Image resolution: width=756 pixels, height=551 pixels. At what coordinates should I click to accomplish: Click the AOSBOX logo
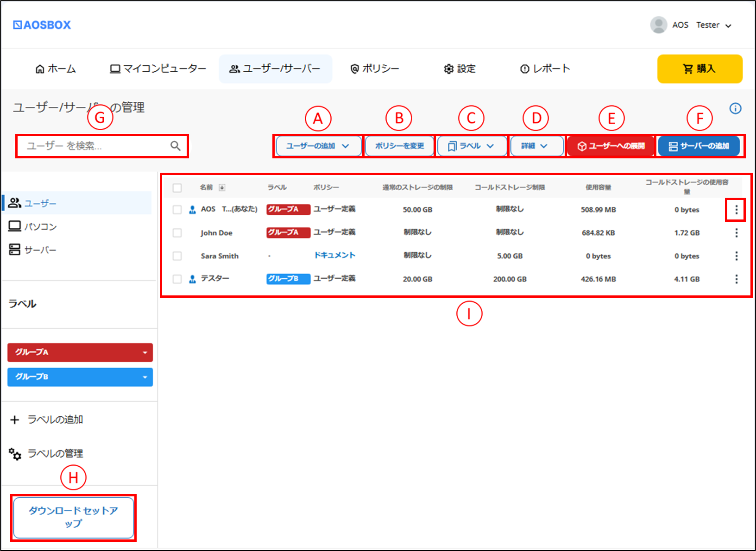click(42, 25)
